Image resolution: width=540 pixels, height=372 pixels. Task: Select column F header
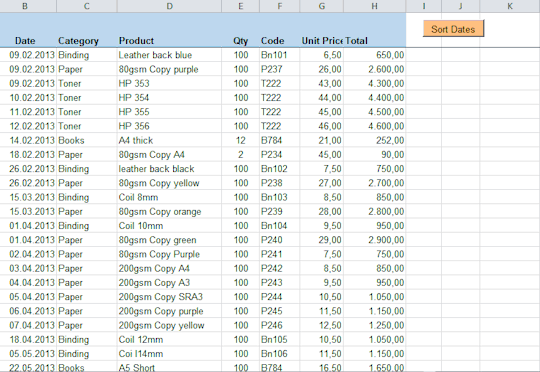280,6
